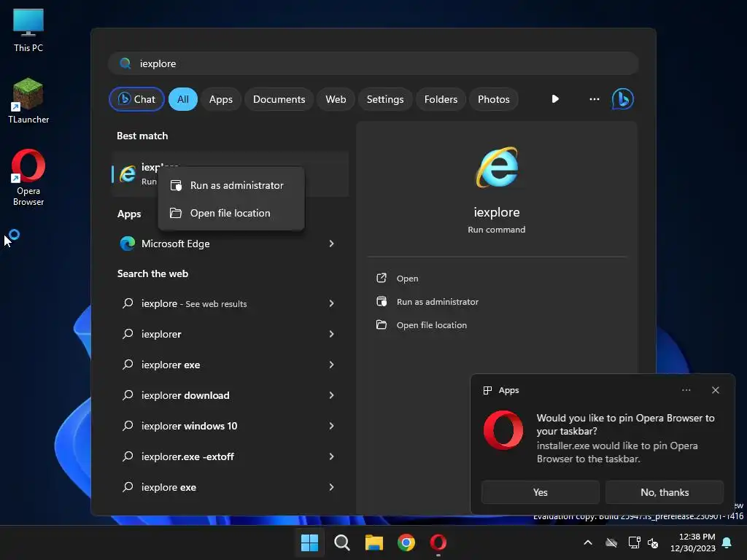Switch to the Chat filter tab
The image size is (747, 560).
click(136, 99)
